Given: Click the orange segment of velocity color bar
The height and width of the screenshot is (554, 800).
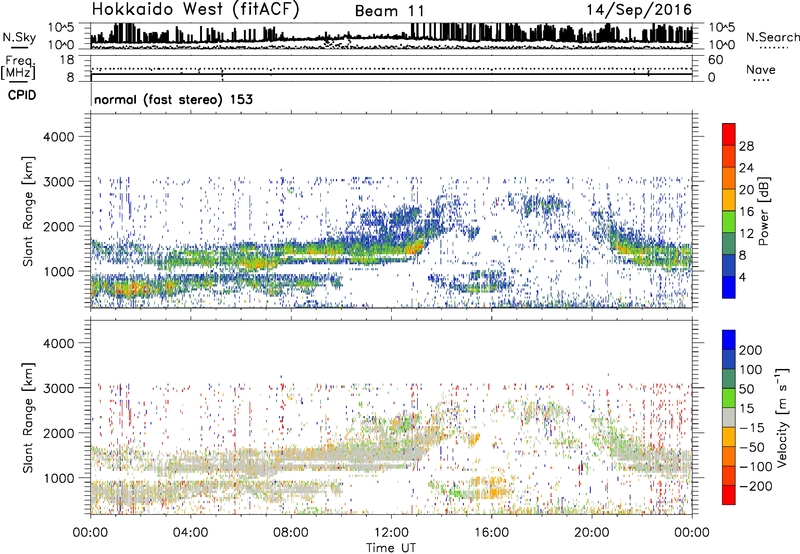Looking at the screenshot, I should [x=729, y=457].
